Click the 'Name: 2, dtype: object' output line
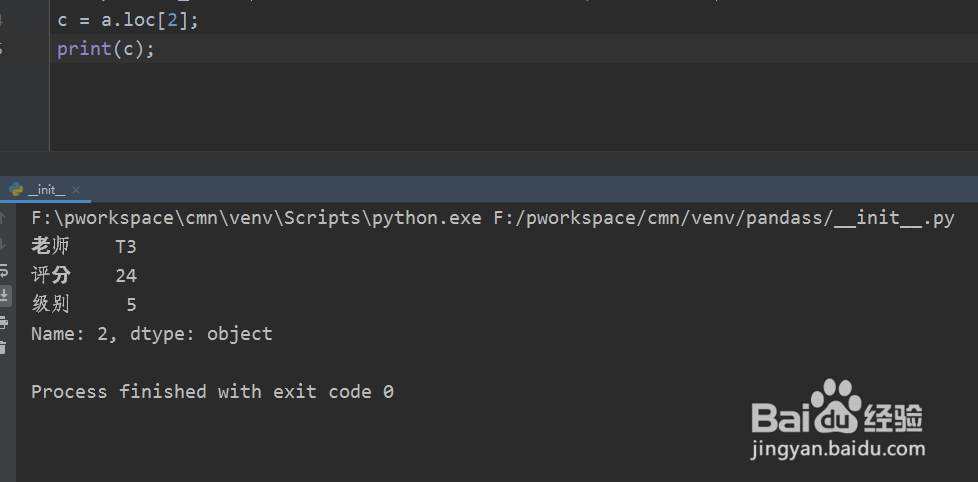This screenshot has width=978, height=482. tap(151, 334)
